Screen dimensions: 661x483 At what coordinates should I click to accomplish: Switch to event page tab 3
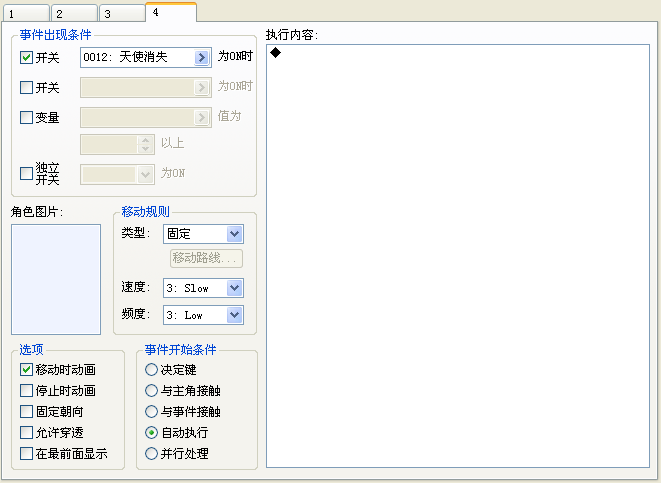tap(122, 13)
